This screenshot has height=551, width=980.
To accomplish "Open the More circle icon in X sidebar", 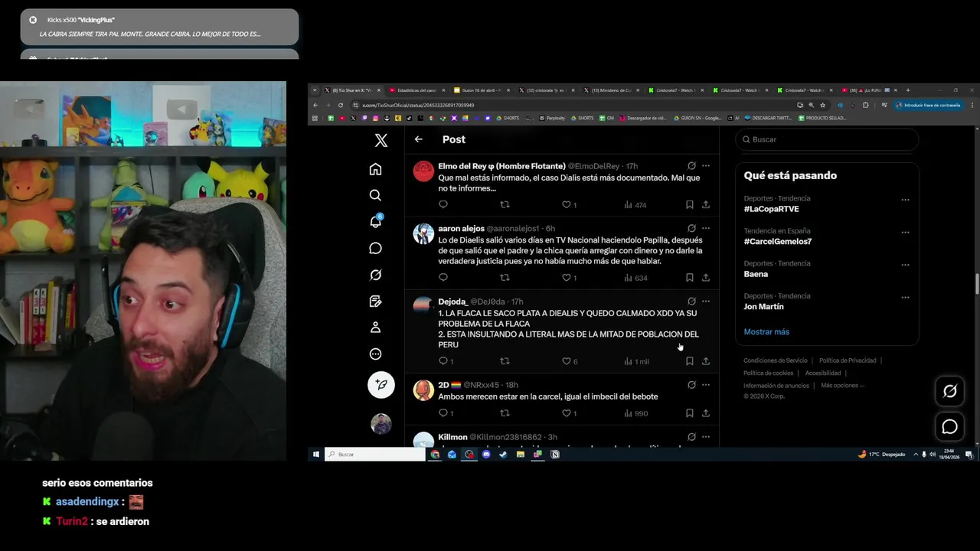I will point(375,354).
